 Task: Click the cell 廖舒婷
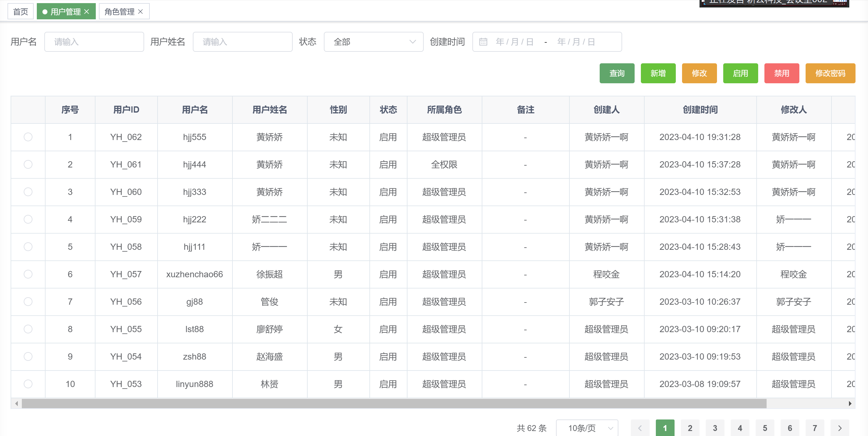coord(270,329)
